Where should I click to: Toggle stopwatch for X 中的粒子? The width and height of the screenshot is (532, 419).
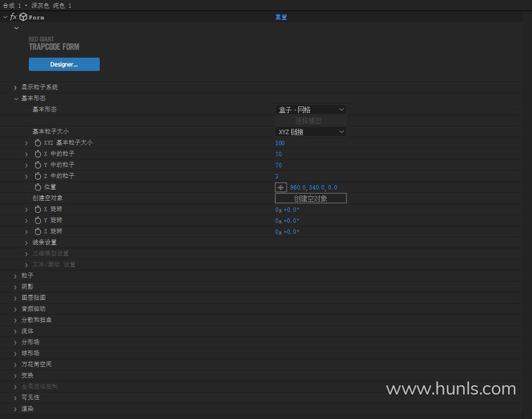click(38, 154)
